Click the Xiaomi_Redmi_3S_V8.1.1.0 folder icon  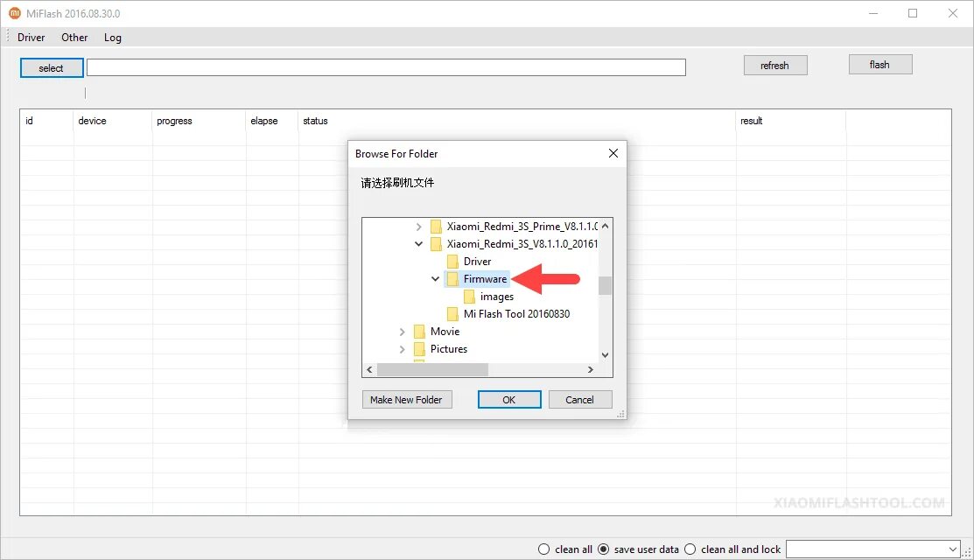[436, 244]
